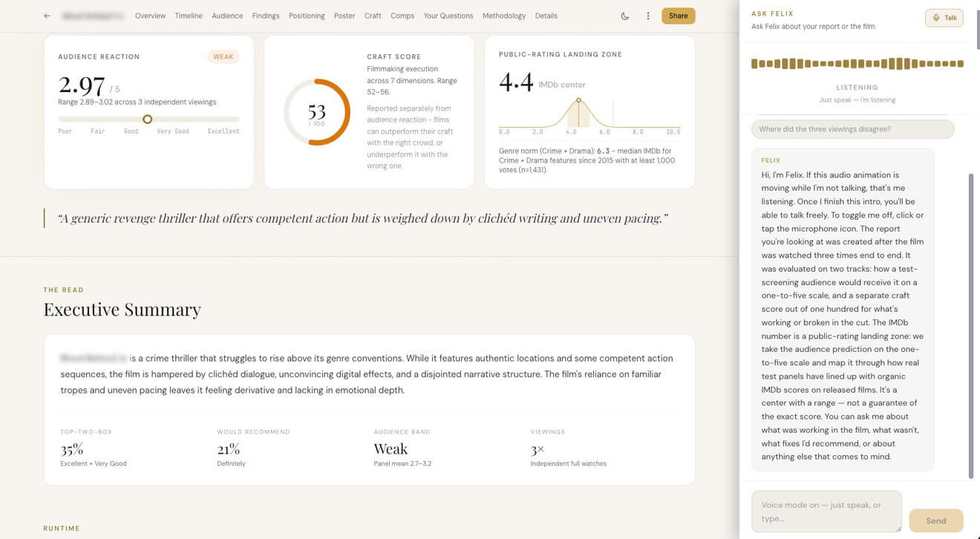The image size is (980, 539).
Task: Click the 21% would recommend value
Action: coord(229,449)
